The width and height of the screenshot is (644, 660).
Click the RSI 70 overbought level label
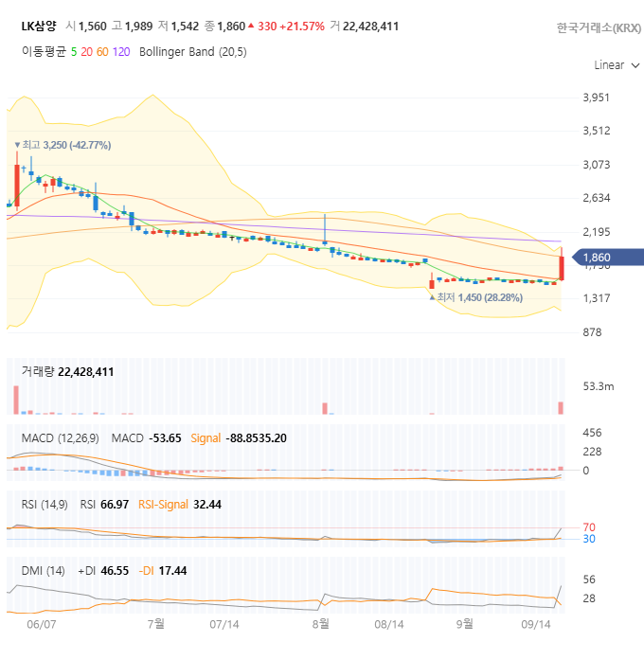(589, 527)
